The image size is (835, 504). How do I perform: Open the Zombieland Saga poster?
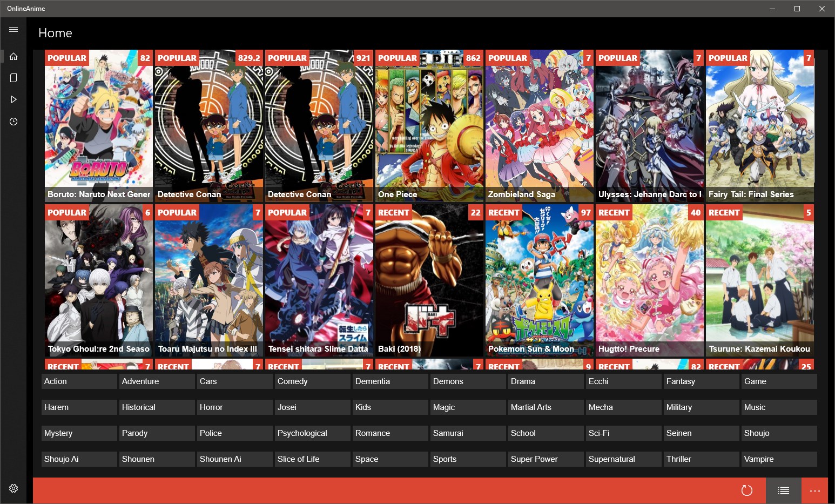(x=540, y=126)
